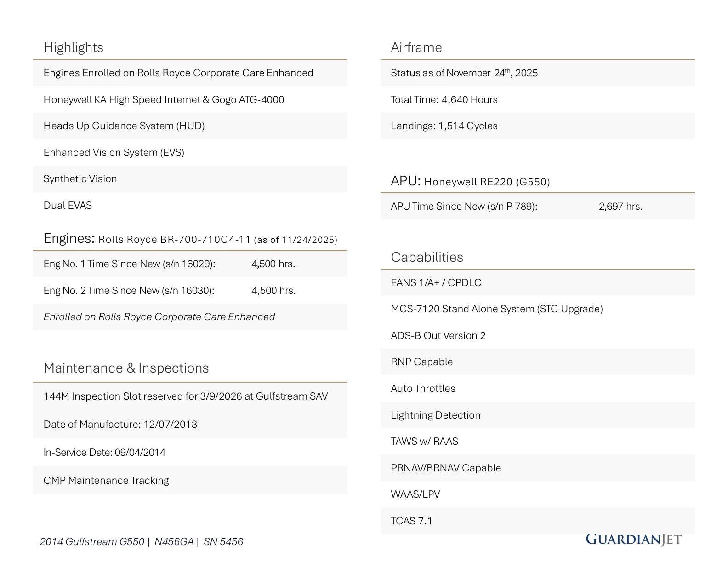The image size is (728, 563).
Task: Select the Maintenance & Inspections heading
Action: [x=126, y=368]
